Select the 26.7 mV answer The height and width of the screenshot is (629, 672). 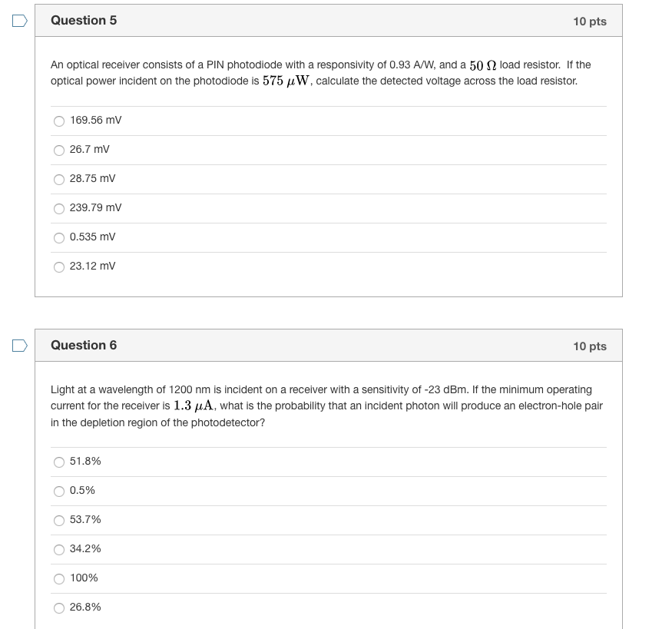tap(59, 150)
